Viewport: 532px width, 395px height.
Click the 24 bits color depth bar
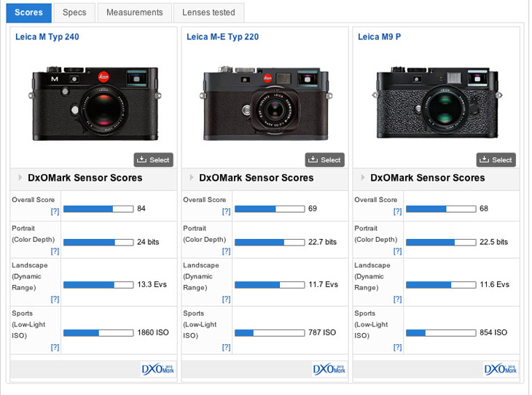(98, 242)
